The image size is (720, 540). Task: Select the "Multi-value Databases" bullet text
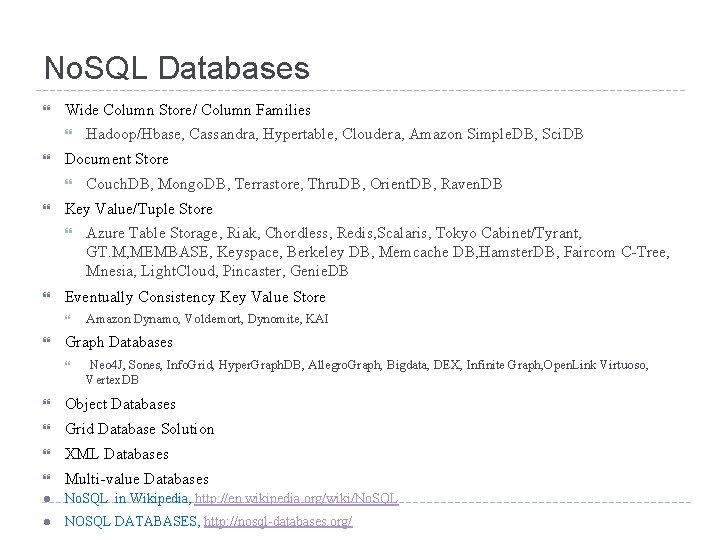point(136,479)
